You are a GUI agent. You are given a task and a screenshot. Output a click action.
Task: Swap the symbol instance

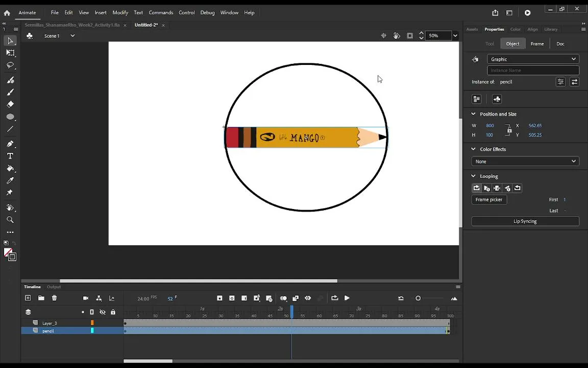(x=575, y=81)
